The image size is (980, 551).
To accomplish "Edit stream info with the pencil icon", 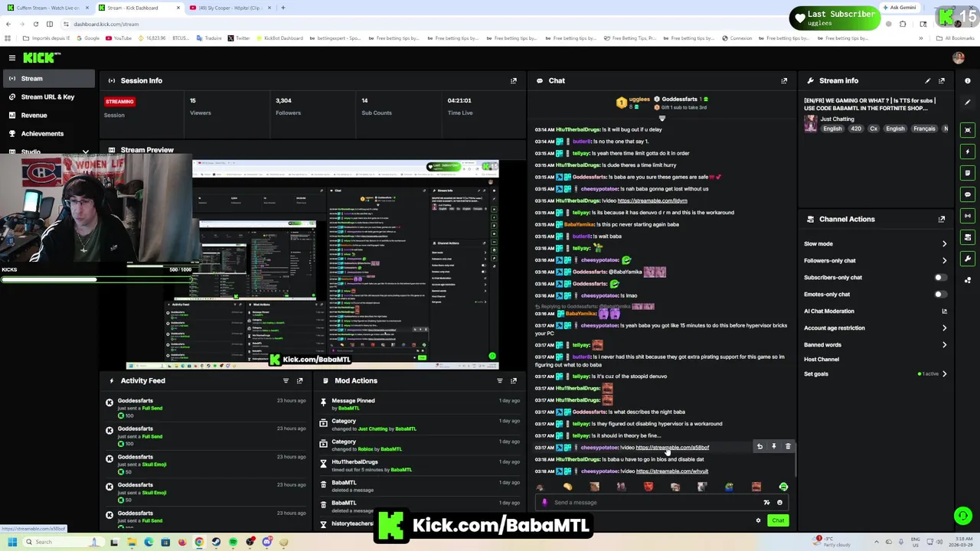I will 928,80.
